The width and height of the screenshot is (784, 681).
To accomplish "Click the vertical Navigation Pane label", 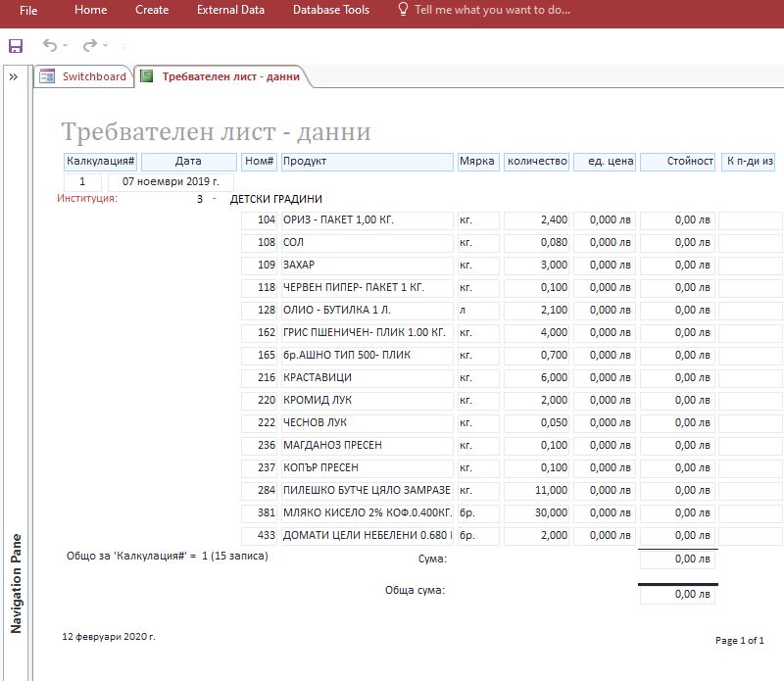I will click(x=16, y=583).
